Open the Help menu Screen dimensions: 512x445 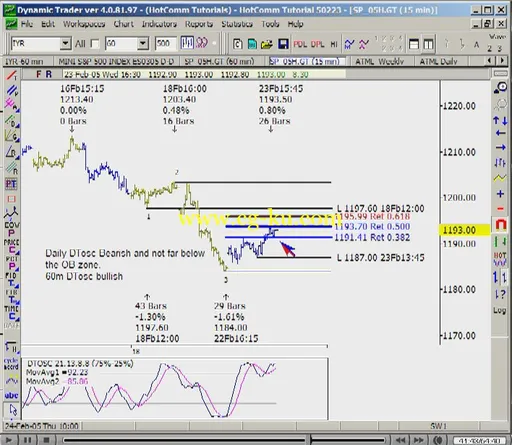point(295,24)
